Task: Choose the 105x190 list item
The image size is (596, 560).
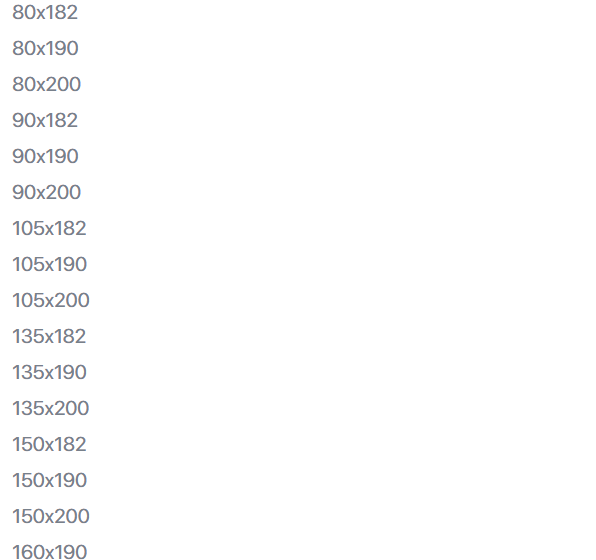Action: pos(50,264)
